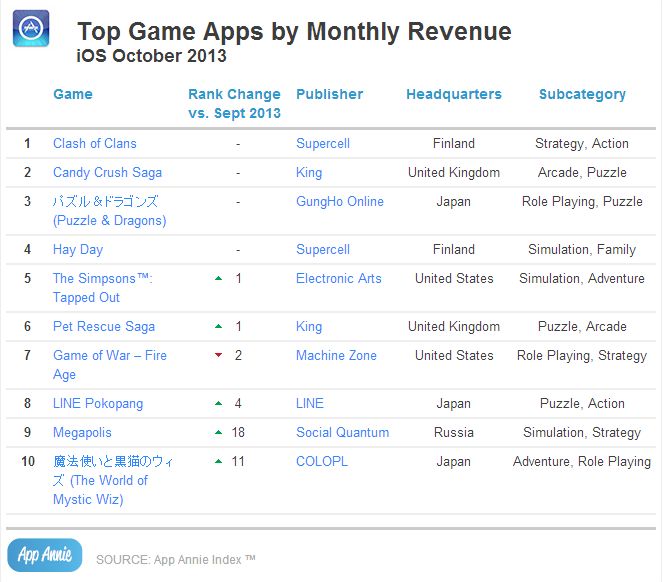Open The Simpsons: Tapped Out link
This screenshot has width=672, height=582.
(x=103, y=288)
